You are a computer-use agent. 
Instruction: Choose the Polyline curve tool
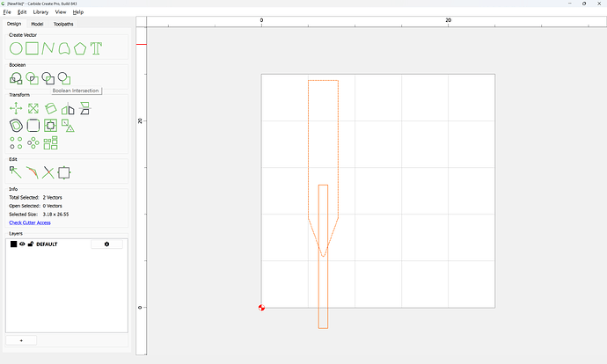48,48
